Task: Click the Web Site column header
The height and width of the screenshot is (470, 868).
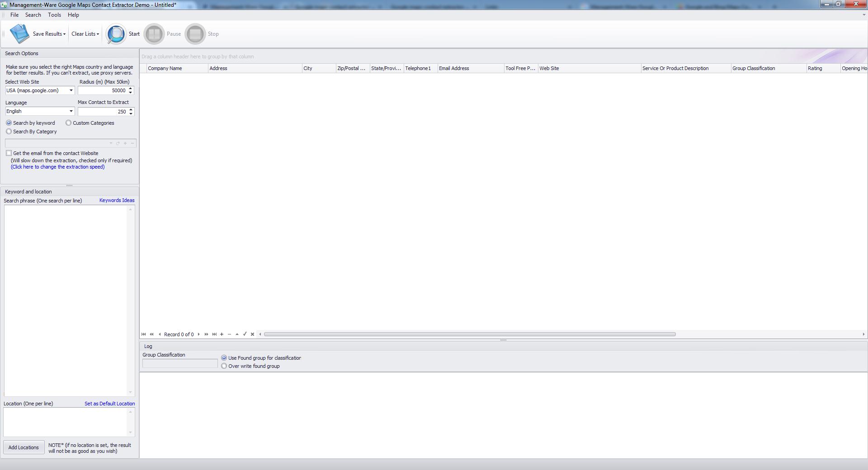Action: pos(589,68)
